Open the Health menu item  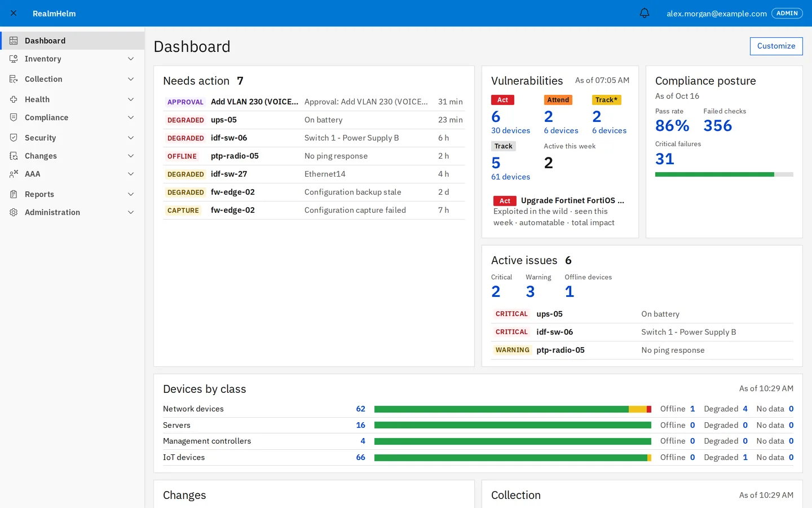72,99
